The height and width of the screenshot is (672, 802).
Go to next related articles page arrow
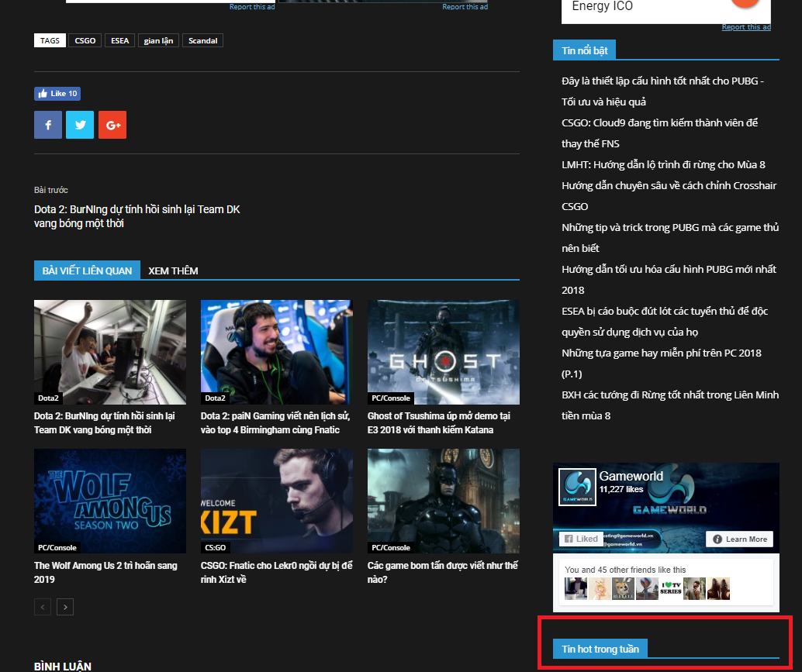[65, 607]
